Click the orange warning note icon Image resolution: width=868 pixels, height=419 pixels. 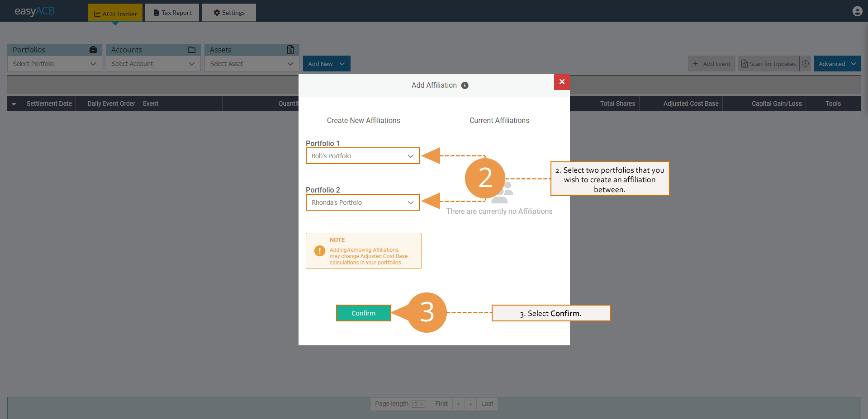319,251
